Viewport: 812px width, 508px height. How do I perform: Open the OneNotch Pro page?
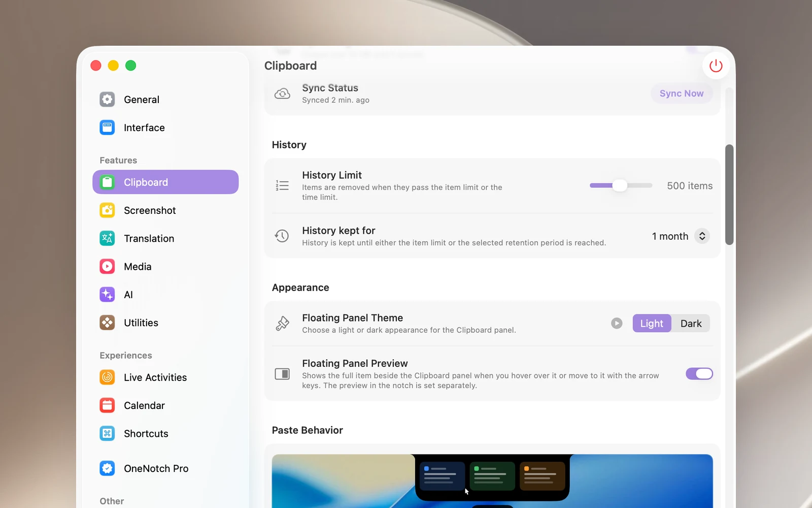click(x=165, y=468)
